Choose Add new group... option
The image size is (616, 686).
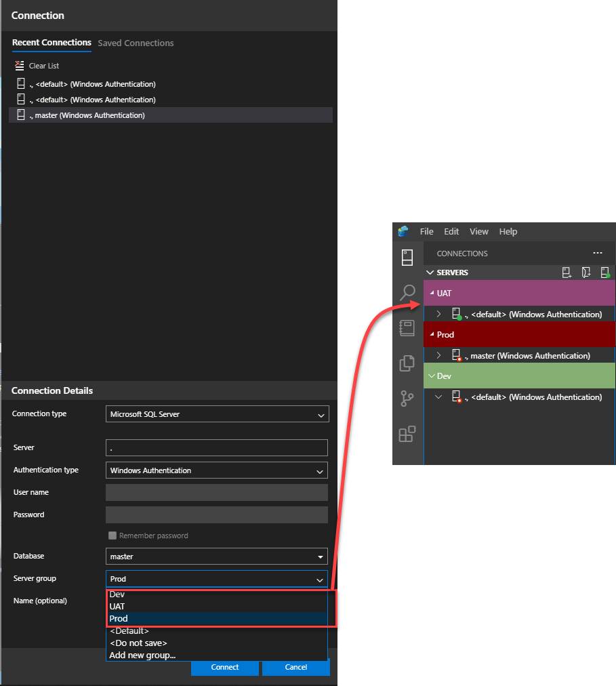tap(217, 655)
